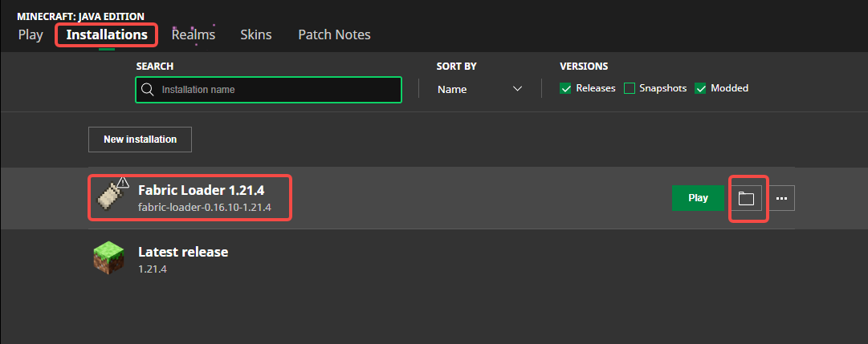
Task: Switch to the Play tab
Action: click(31, 34)
